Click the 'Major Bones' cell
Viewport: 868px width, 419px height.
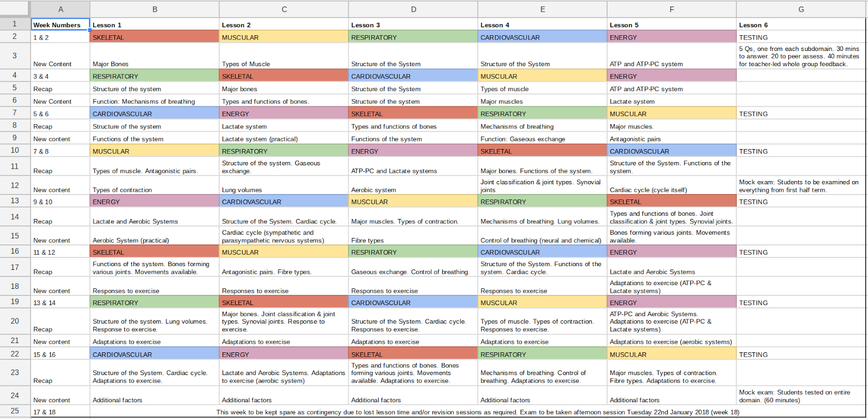[155, 56]
